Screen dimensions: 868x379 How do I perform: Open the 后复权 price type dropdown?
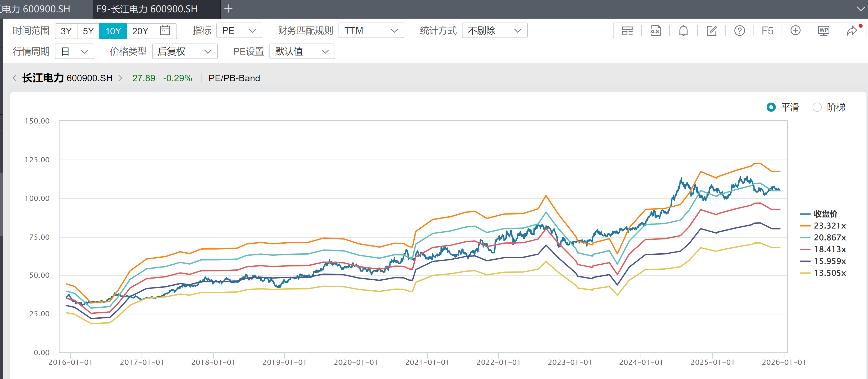pos(184,51)
